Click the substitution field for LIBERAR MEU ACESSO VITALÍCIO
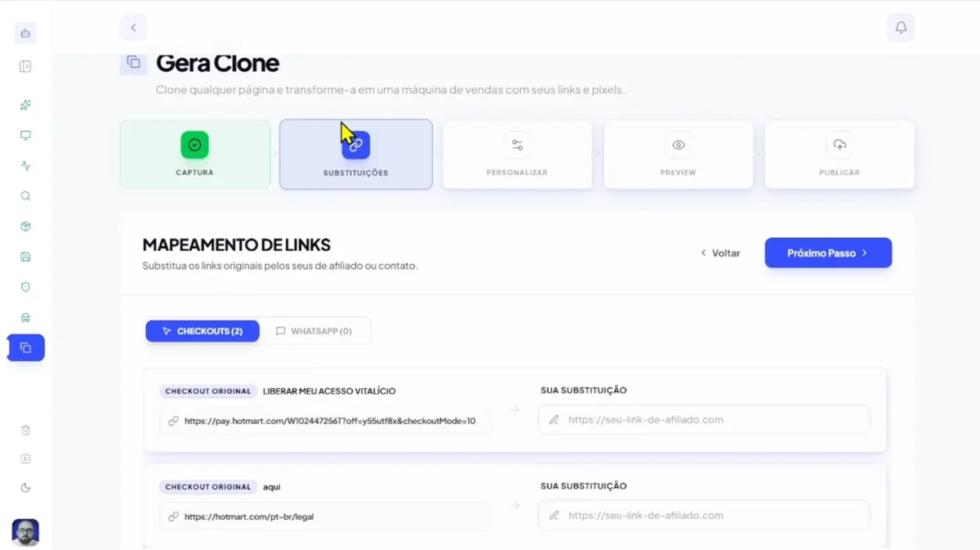The height and width of the screenshot is (550, 980). coord(704,419)
